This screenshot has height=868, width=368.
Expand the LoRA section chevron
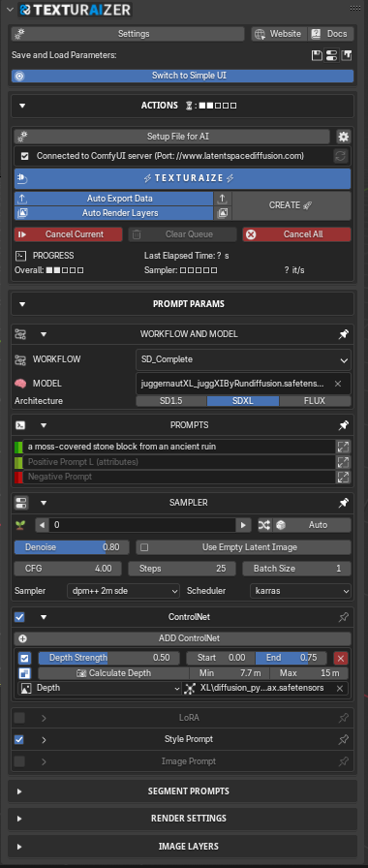pyautogui.click(x=44, y=718)
